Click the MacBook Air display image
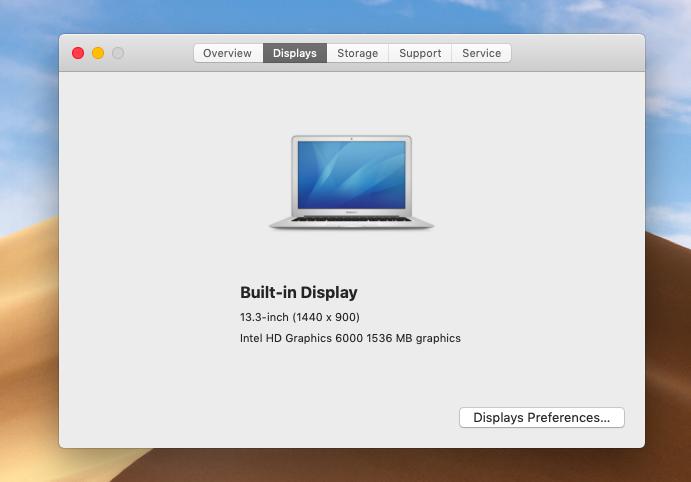Viewport: 691px width, 482px height. pyautogui.click(x=351, y=182)
